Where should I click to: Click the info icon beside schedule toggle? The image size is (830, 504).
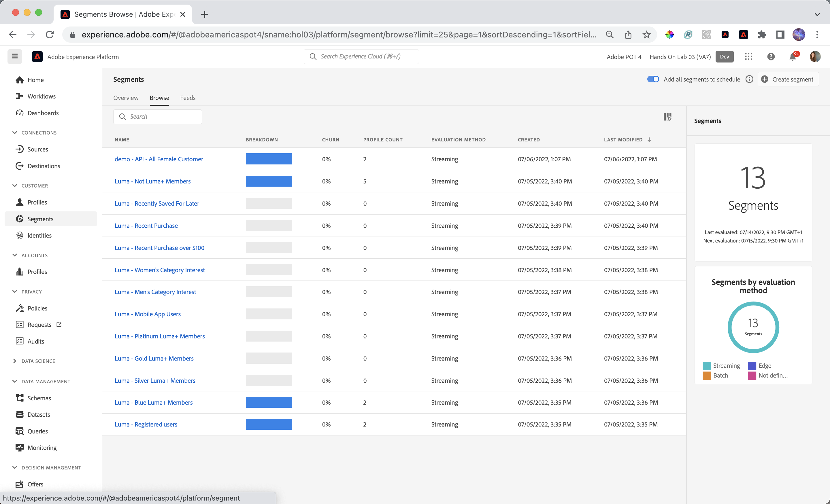tap(749, 79)
